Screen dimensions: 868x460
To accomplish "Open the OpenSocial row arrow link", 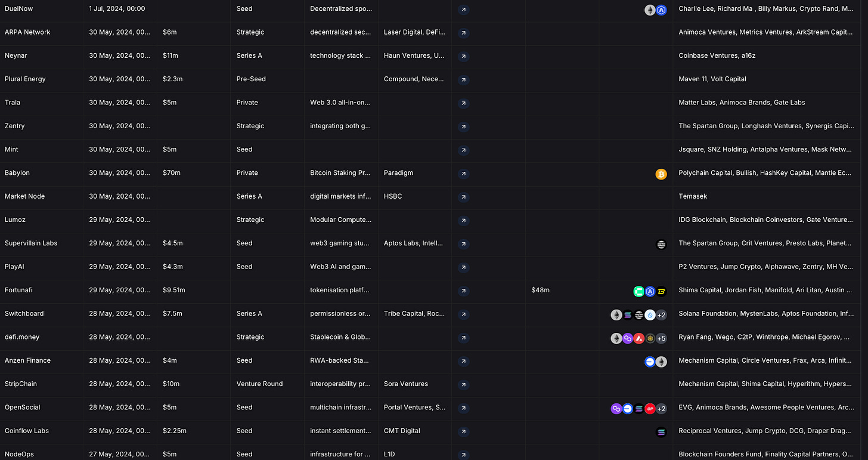I will click(464, 408).
